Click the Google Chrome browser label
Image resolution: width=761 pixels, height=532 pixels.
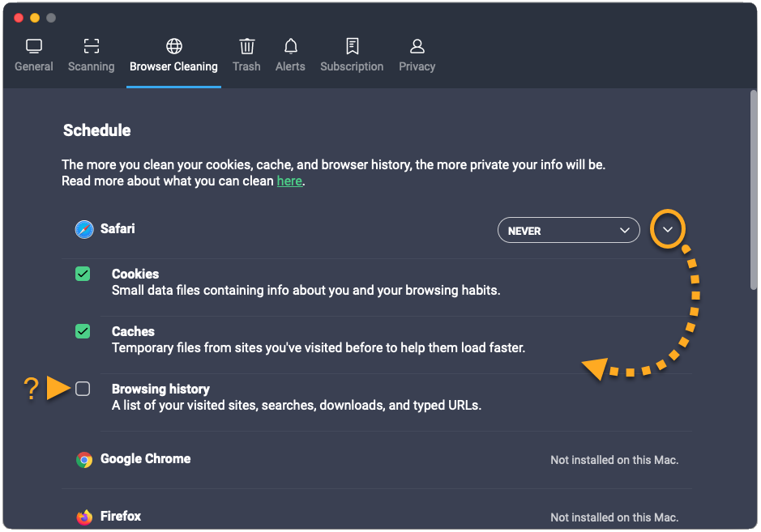coord(145,459)
